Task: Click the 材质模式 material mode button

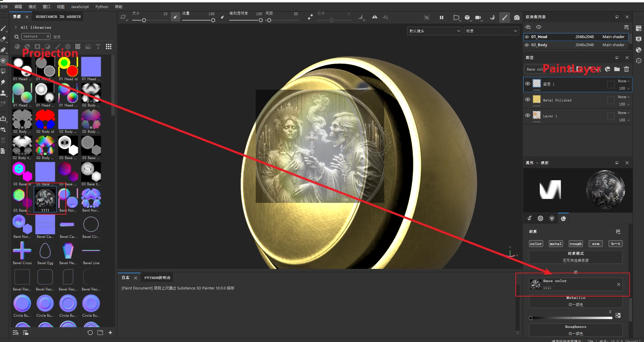Action: (576, 257)
